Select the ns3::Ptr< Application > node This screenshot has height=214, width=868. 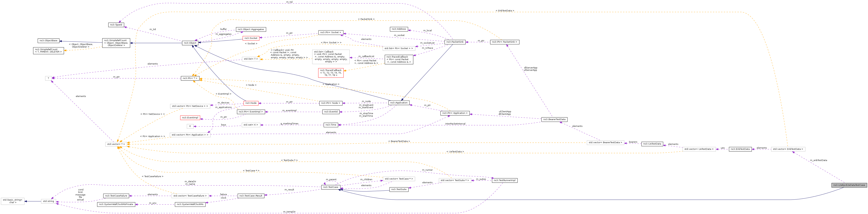tap(455, 113)
